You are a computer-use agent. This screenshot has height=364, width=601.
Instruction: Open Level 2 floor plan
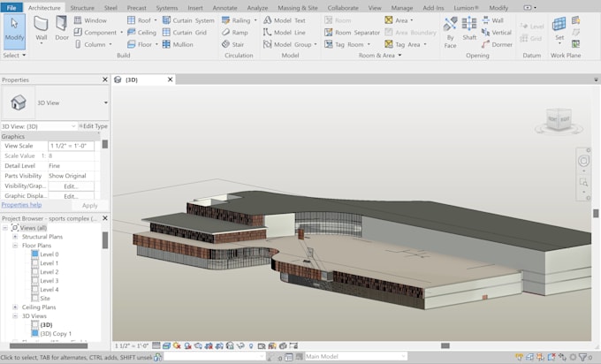pyautogui.click(x=49, y=271)
